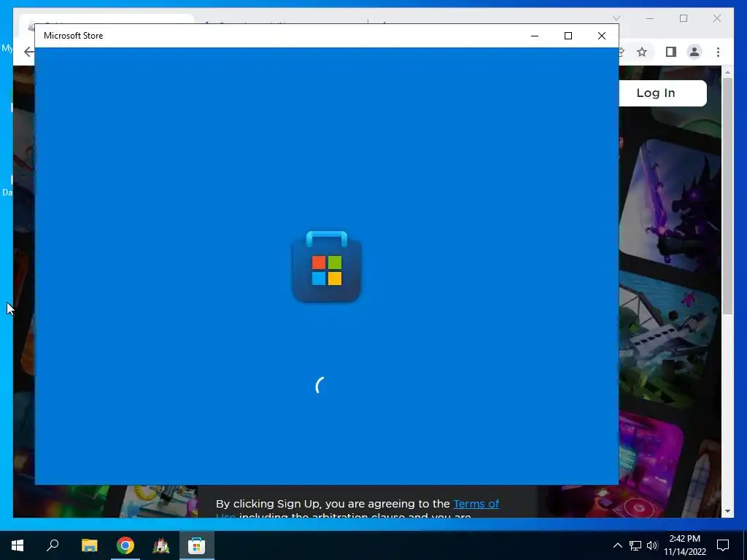Click scrollbar up arrow in Chrome

727,72
